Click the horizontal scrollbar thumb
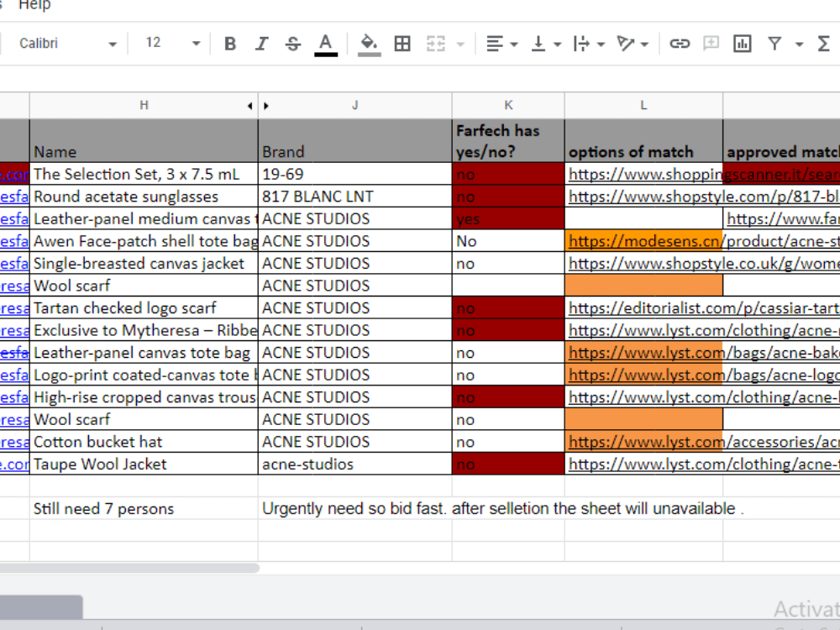 [x=129, y=568]
